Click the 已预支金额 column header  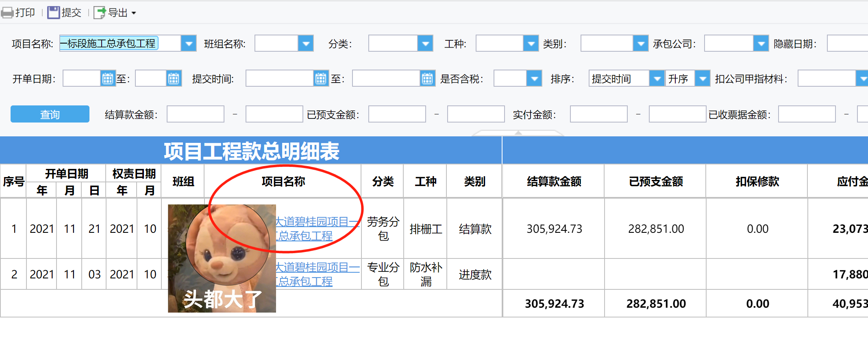point(655,182)
